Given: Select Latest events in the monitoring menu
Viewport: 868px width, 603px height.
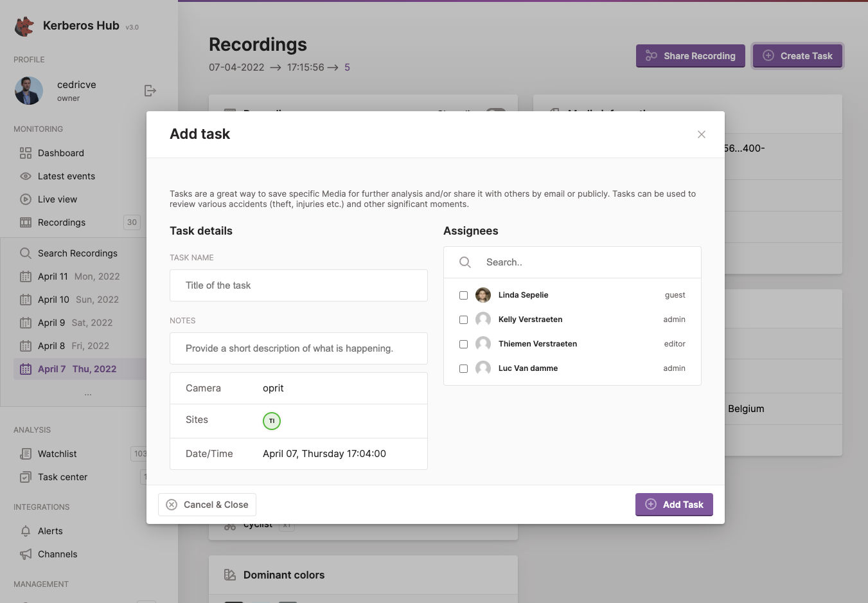Looking at the screenshot, I should tap(66, 175).
